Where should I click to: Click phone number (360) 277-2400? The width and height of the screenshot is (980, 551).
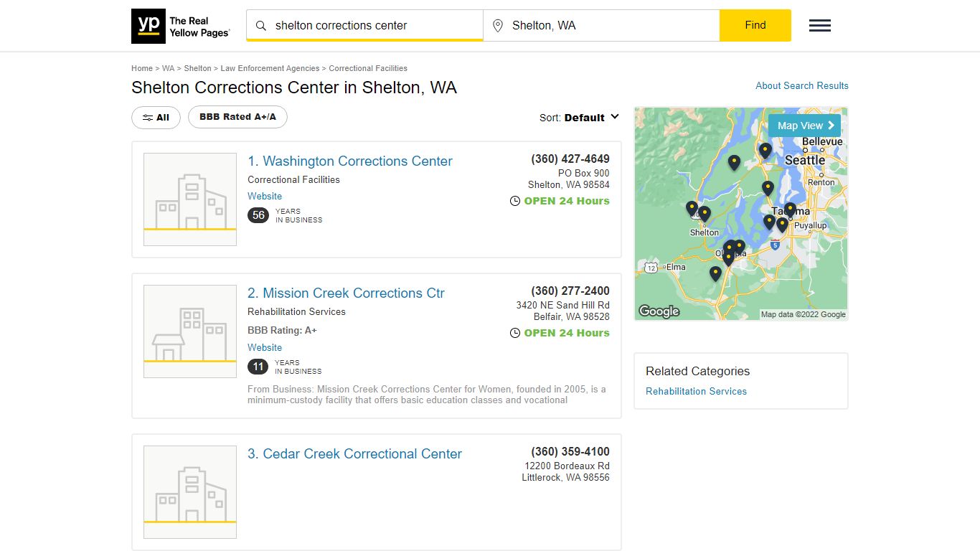click(x=570, y=291)
